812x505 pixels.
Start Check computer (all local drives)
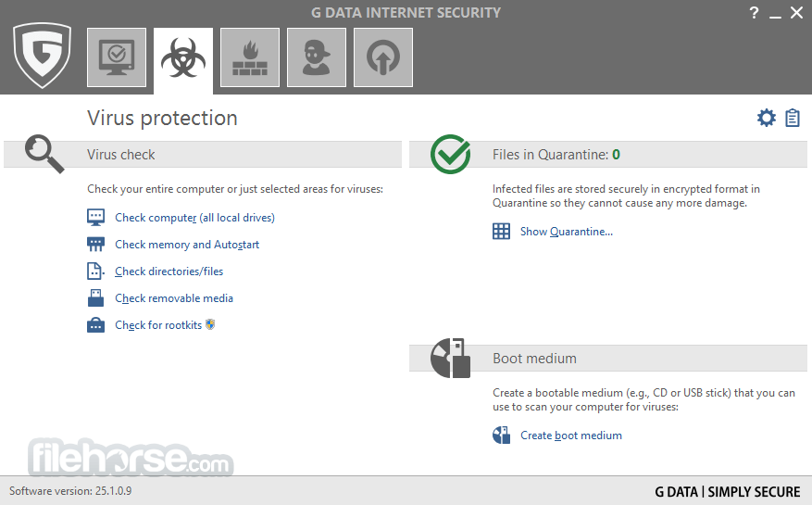(x=194, y=218)
